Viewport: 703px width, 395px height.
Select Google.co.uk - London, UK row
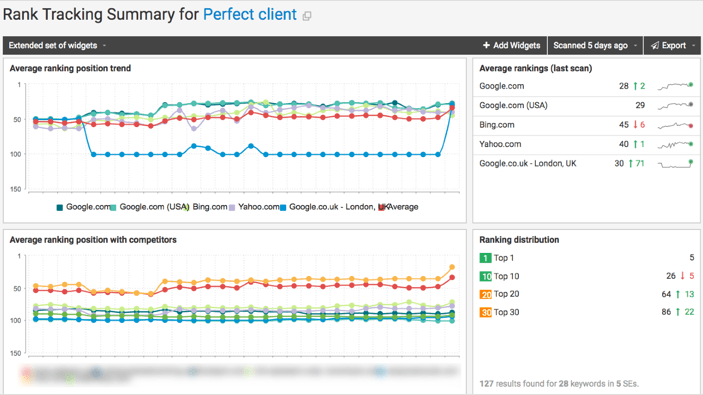coord(586,163)
